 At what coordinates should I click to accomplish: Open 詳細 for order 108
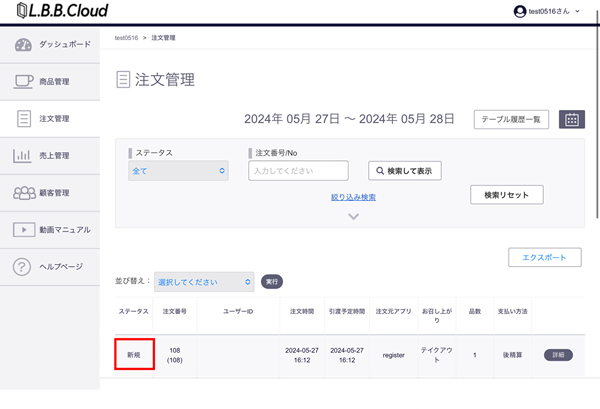(557, 355)
